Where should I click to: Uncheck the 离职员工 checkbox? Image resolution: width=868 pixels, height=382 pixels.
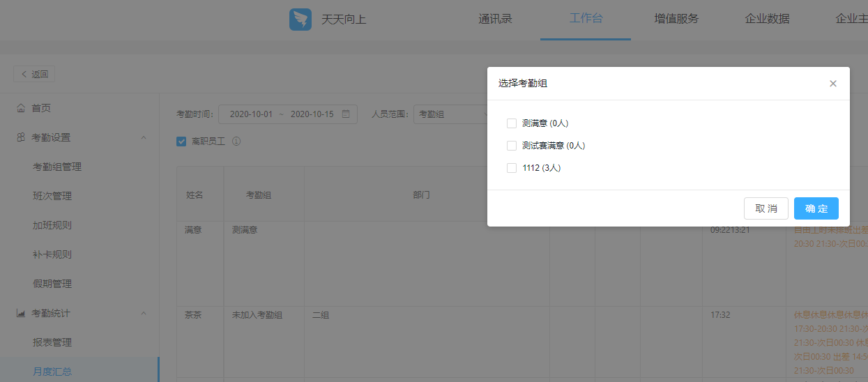click(x=181, y=141)
